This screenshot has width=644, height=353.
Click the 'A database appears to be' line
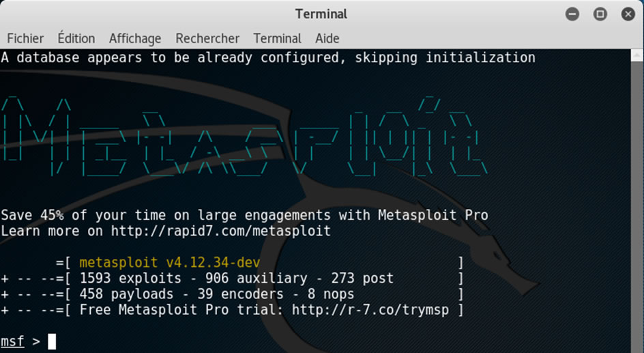[268, 57]
